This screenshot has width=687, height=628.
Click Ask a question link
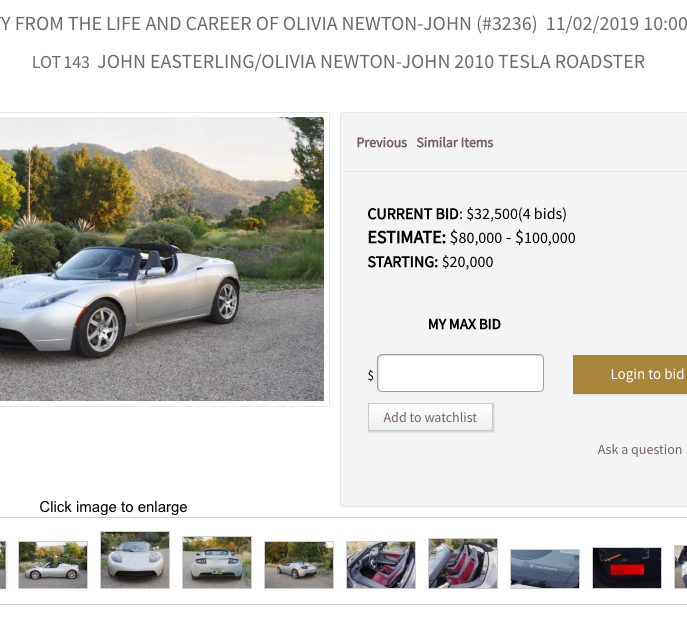point(639,450)
